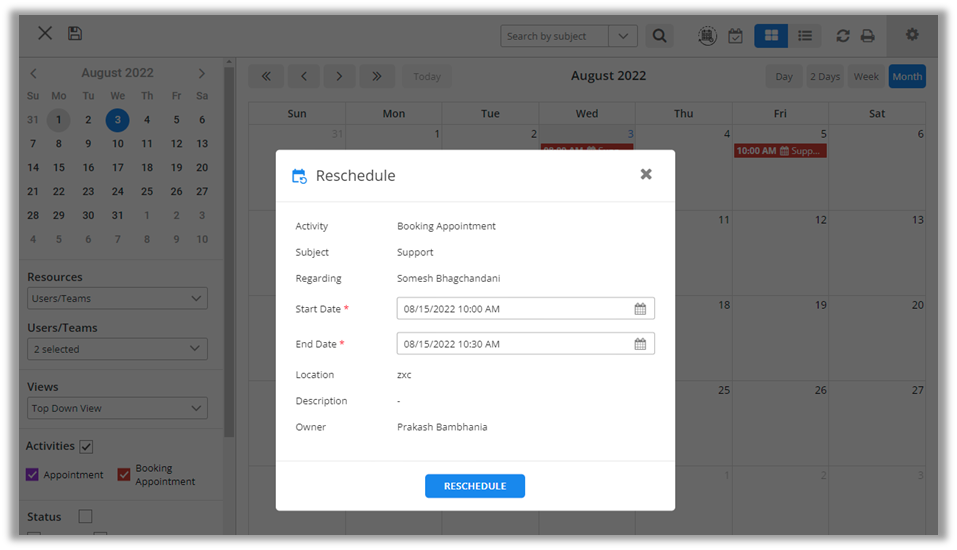Screen dimensions: 957x550
Task: Uncheck the Appointment activity checkbox
Action: (33, 475)
